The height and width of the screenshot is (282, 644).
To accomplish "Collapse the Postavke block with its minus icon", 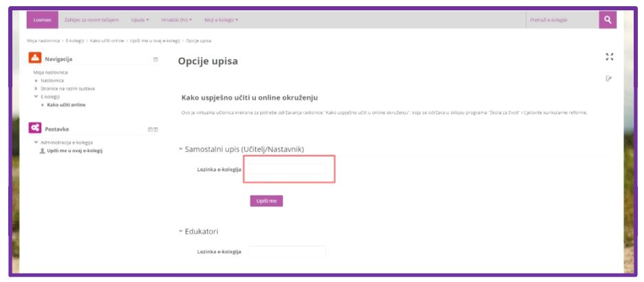I will coord(150,129).
